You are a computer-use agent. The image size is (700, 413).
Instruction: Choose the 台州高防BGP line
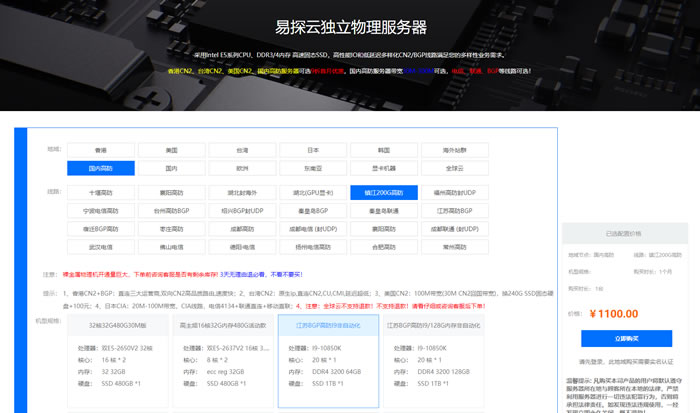click(x=171, y=211)
